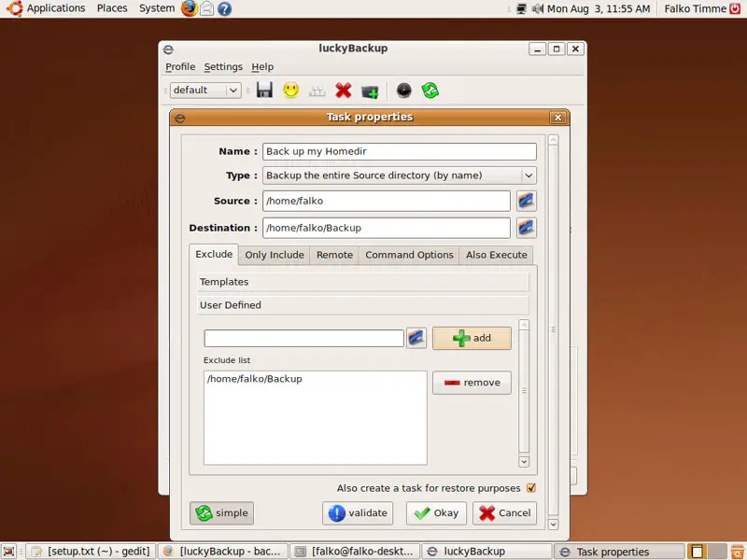Click the luckyBackup taskbar window button
Image resolution: width=747 pixels, height=560 pixels.
[486, 552]
